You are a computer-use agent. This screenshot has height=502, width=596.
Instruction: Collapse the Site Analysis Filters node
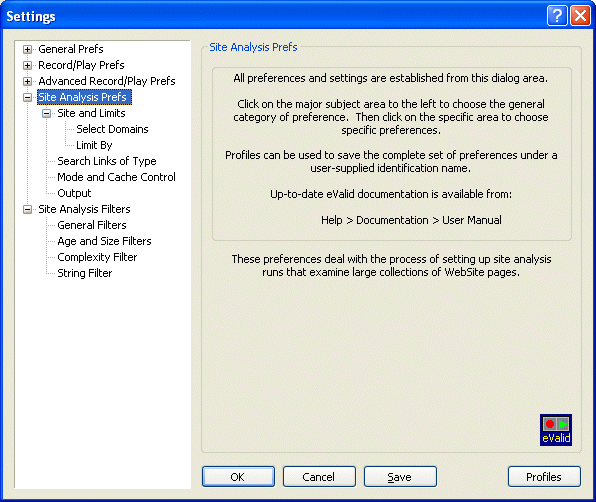coord(27,209)
